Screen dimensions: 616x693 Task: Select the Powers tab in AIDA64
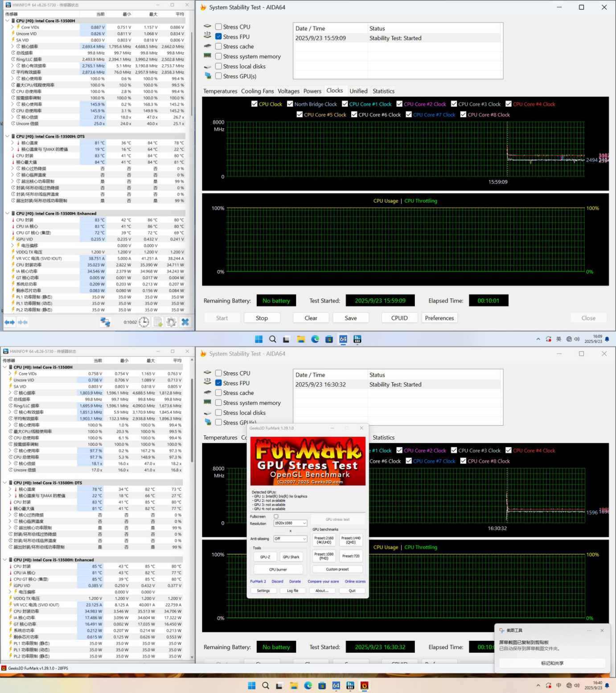(x=312, y=91)
